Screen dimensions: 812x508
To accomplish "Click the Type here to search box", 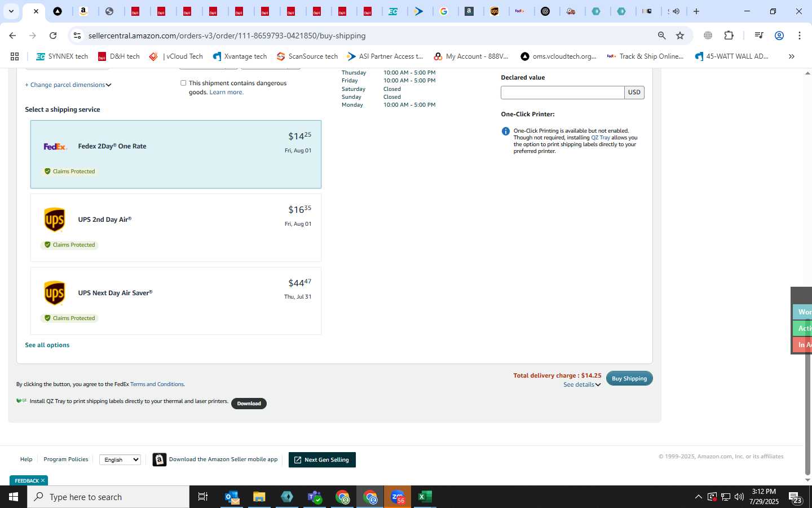I will point(108,497).
